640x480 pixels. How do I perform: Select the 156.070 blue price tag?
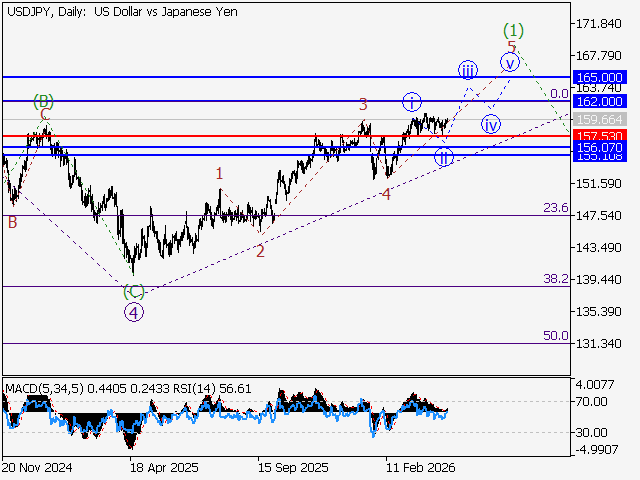click(x=600, y=147)
